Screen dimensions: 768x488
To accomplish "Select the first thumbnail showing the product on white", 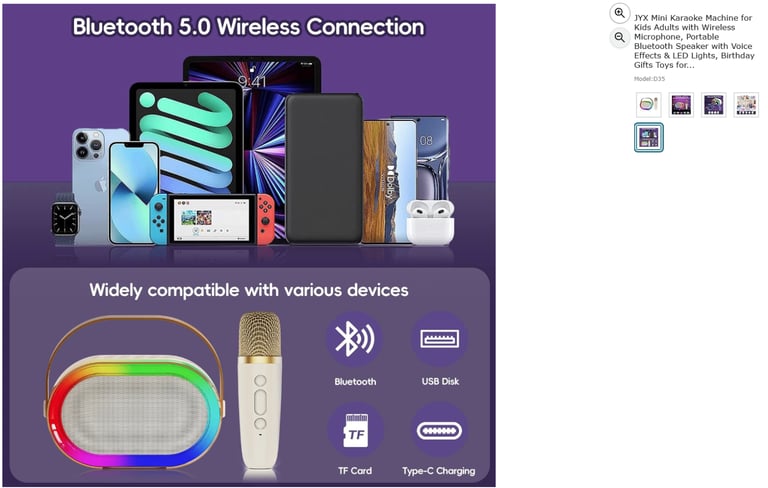I will [x=648, y=104].
